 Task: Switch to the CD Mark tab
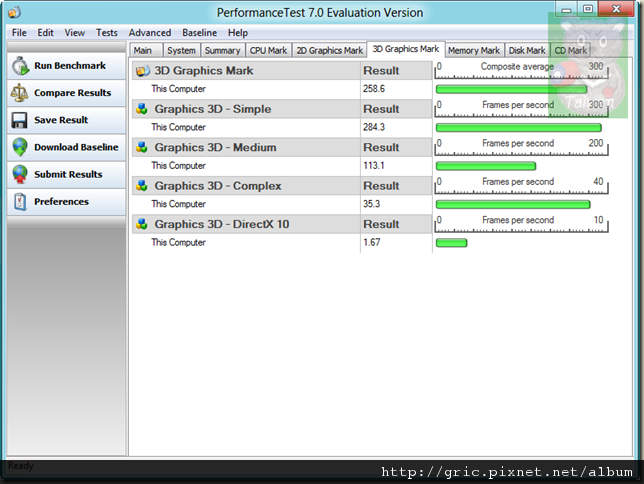(x=570, y=50)
